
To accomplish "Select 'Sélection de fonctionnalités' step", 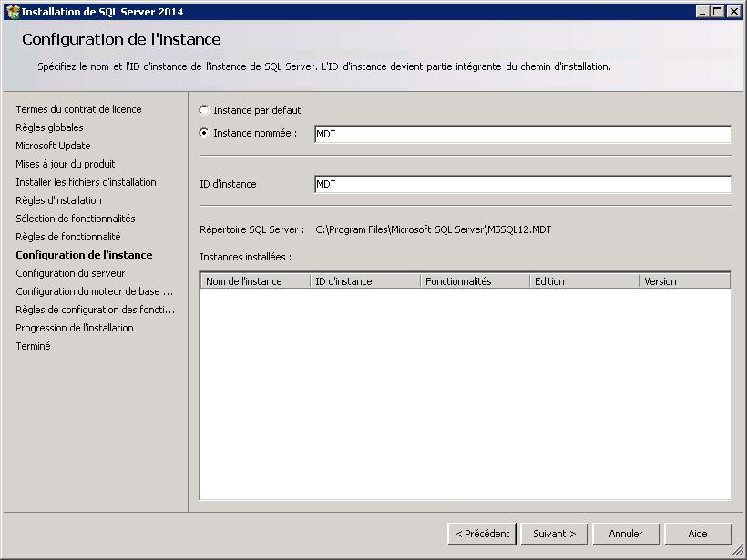I will point(76,219).
